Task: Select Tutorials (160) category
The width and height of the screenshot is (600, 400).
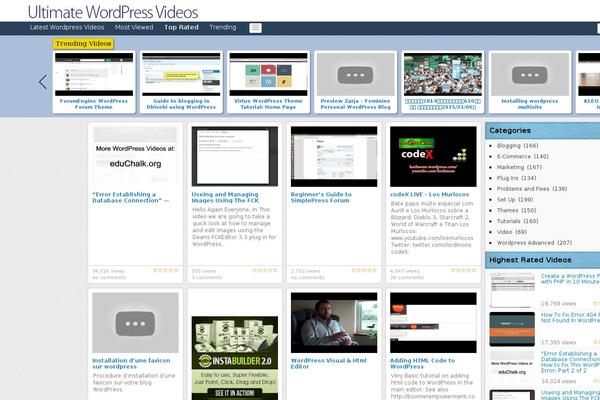Action: pos(517,221)
